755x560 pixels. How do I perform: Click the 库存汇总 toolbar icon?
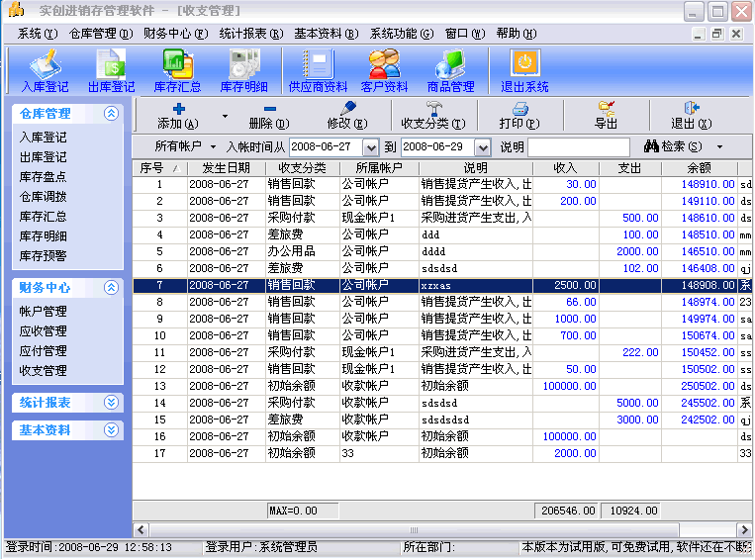(x=177, y=70)
